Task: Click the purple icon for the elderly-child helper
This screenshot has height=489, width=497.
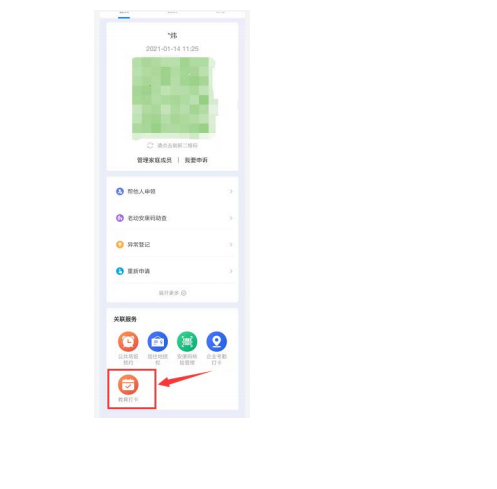Action: point(120,218)
